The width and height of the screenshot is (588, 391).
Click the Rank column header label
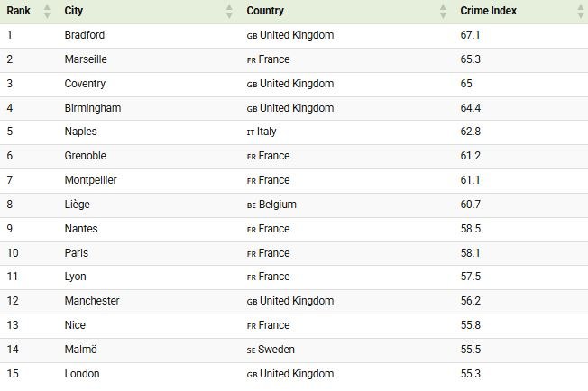19,12
